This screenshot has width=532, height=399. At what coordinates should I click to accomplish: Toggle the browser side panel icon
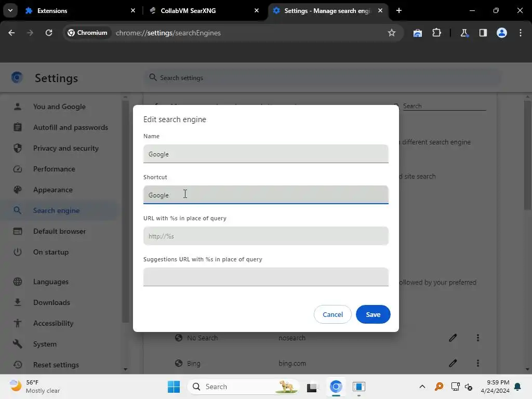483,33
